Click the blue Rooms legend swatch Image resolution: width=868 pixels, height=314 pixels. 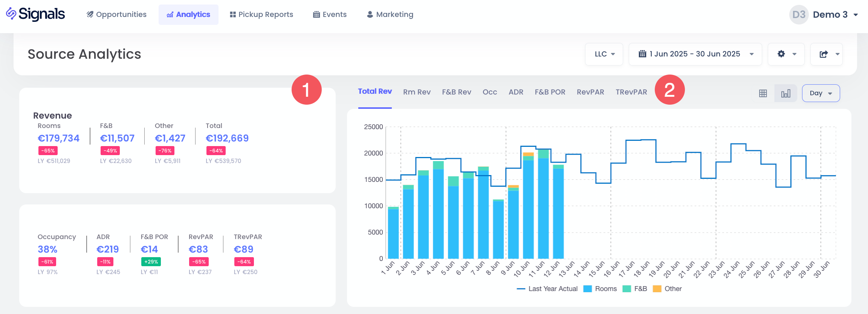587,289
